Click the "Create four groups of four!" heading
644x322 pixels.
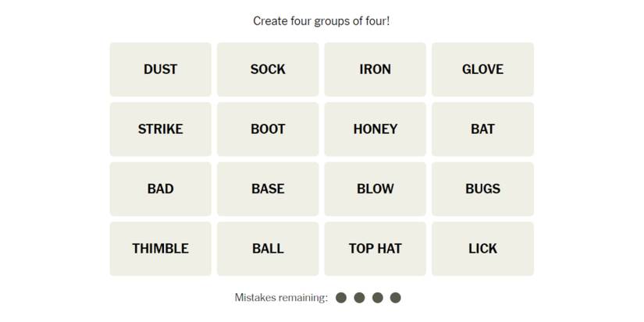pyautogui.click(x=322, y=21)
